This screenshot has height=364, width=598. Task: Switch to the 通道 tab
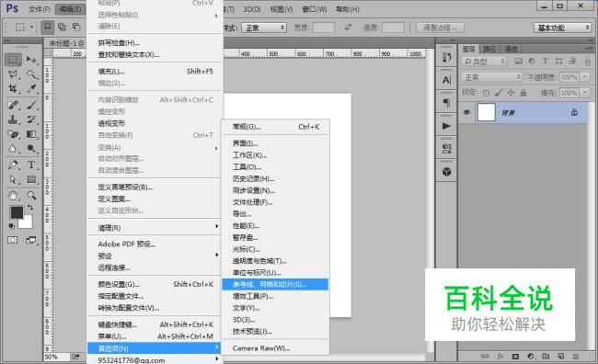(511, 49)
